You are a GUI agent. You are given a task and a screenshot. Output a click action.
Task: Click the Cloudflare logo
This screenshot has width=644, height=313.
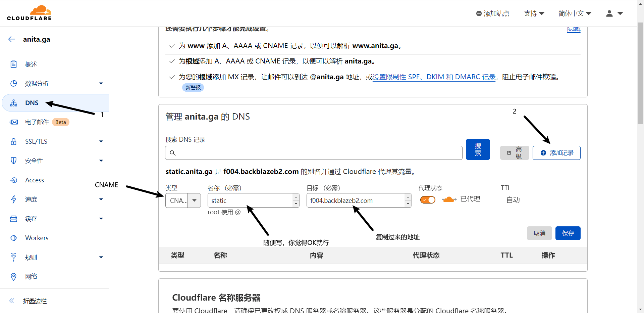29,13
